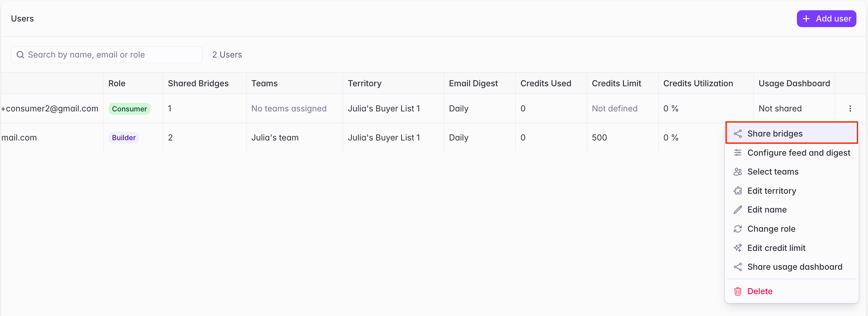Viewport: 868px width, 316px height.
Task: Click shared bridges value 1 in Consumer row
Action: tap(169, 108)
